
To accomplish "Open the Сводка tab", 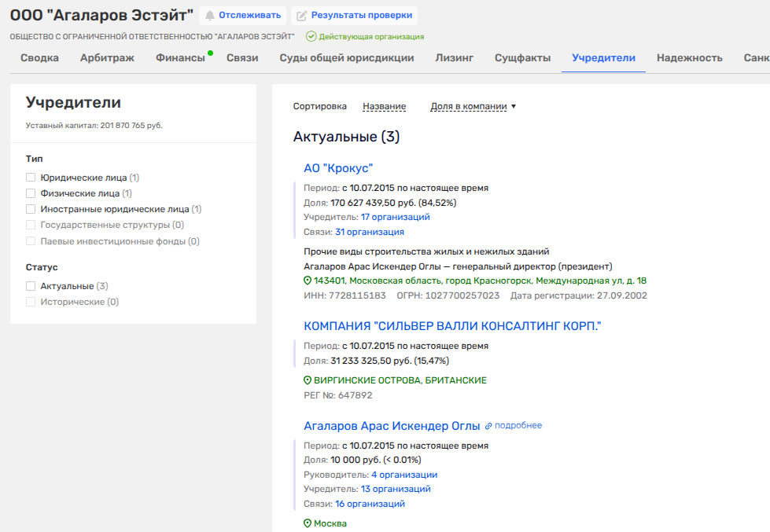I will click(40, 58).
